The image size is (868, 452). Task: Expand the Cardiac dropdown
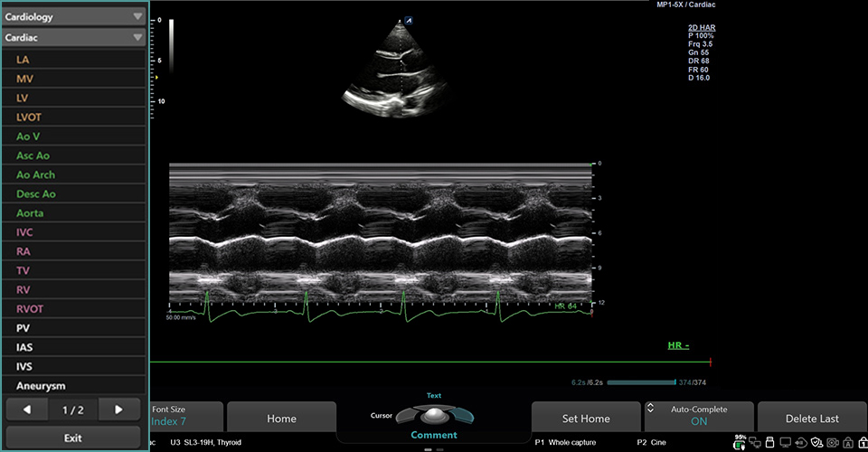tap(74, 38)
